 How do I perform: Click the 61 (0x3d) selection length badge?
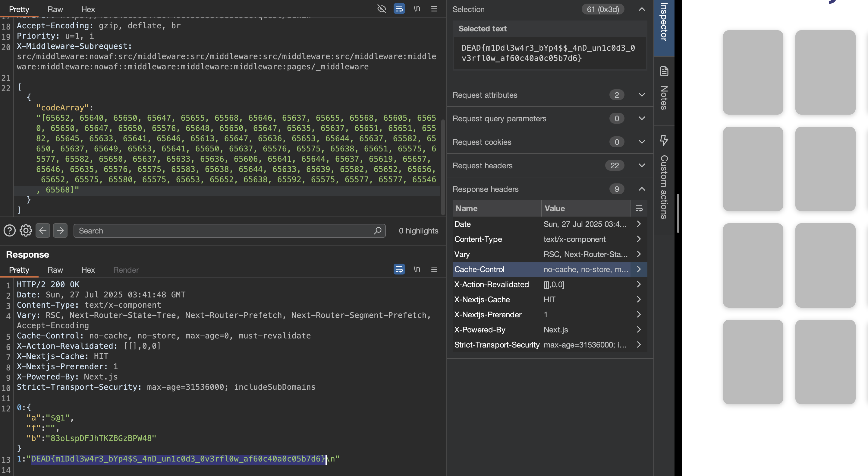(x=603, y=9)
